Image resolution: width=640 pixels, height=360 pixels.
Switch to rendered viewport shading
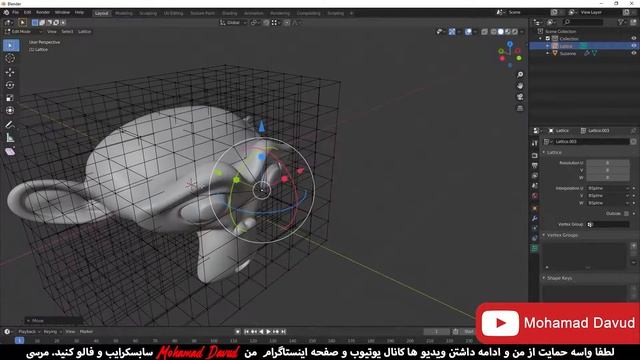515,31
